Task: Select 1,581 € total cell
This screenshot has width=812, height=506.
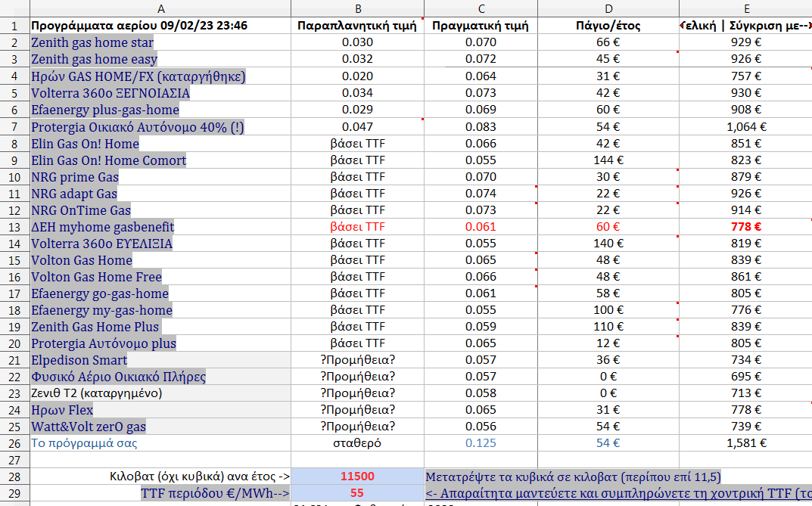Action: pyautogui.click(x=745, y=443)
